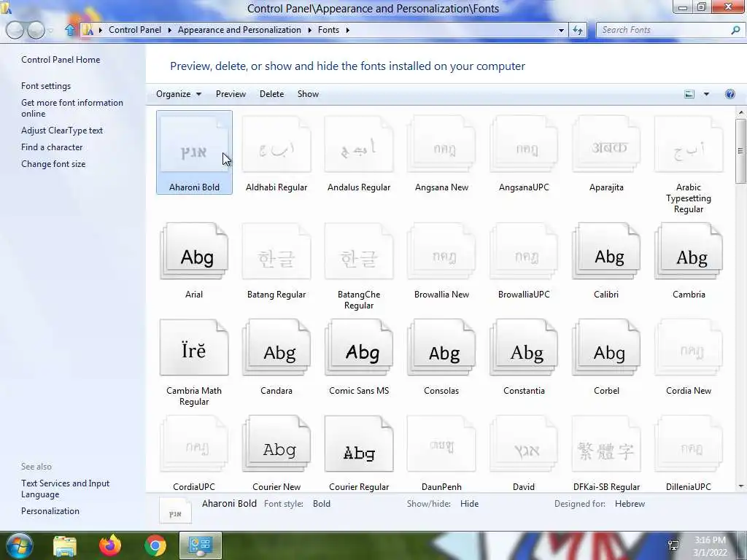Image resolution: width=747 pixels, height=560 pixels.
Task: Select the Aharoni Bold font icon
Action: coord(194,144)
